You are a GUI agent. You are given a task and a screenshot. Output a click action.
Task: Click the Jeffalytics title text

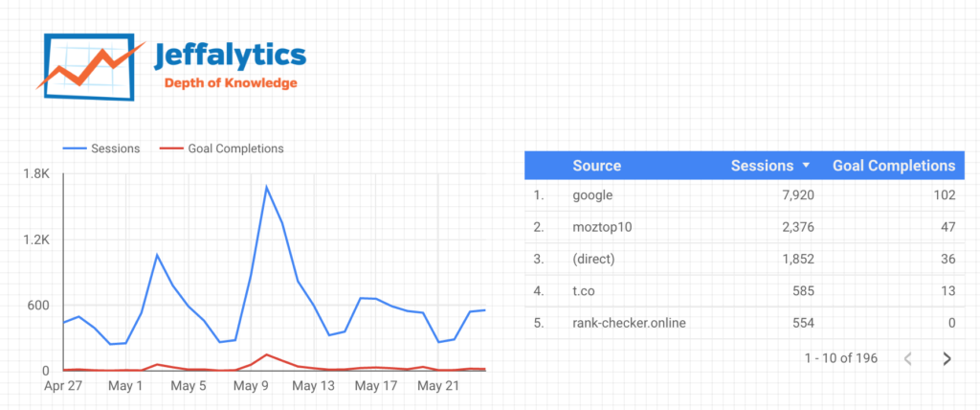click(230, 56)
